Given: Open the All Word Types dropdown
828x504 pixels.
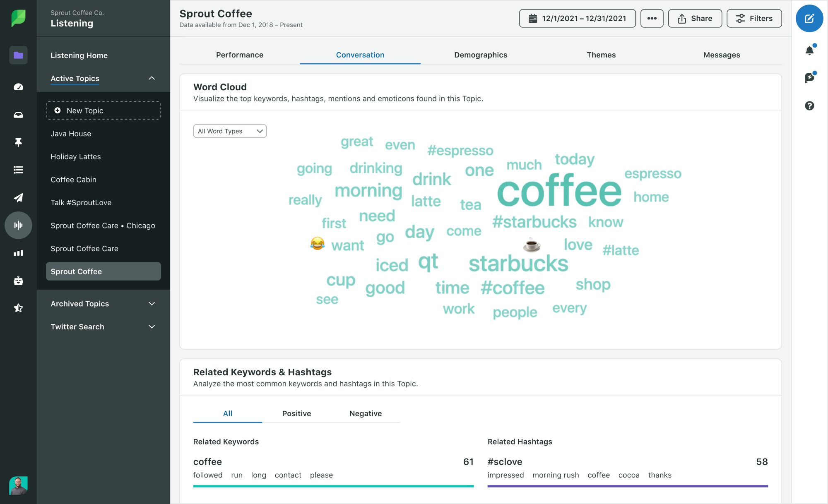Looking at the screenshot, I should 230,131.
